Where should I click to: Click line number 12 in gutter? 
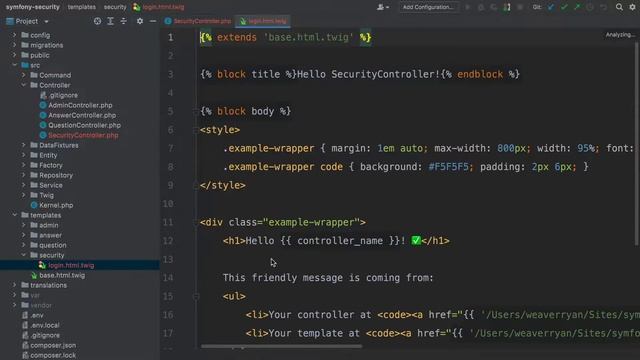(168, 241)
